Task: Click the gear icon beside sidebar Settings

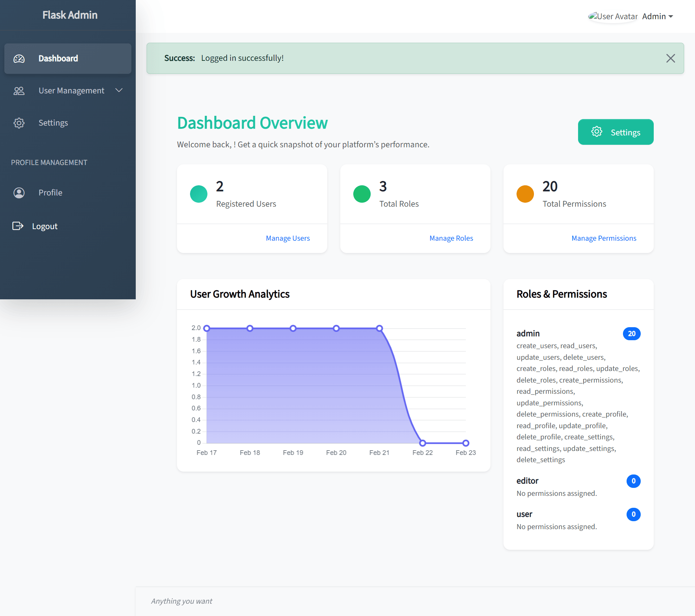Action: [19, 123]
